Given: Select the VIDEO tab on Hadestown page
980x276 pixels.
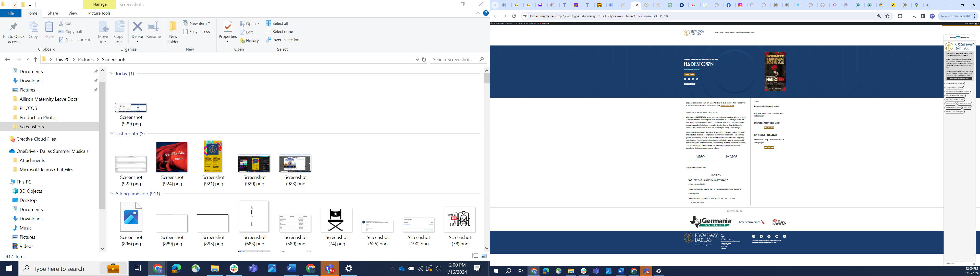Looking at the screenshot, I should (700, 157).
